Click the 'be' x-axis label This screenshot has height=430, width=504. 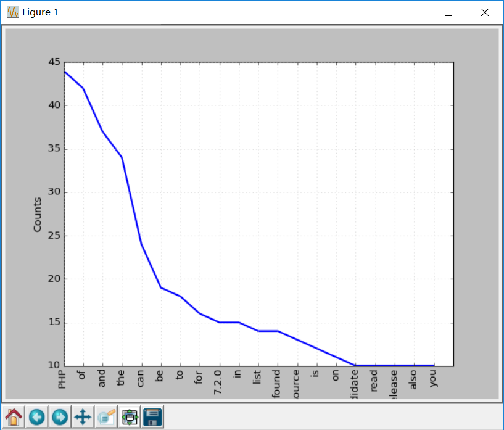pos(159,376)
